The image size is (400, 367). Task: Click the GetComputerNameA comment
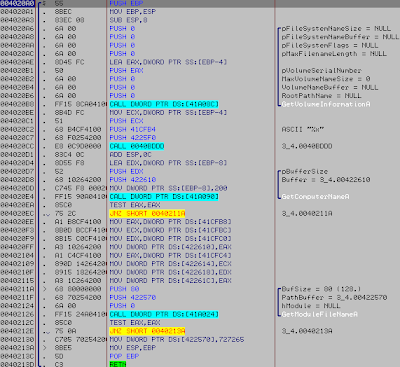(x=315, y=197)
